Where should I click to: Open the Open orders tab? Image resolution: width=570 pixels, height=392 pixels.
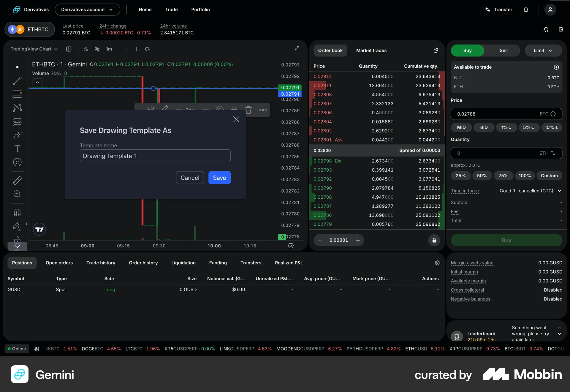tap(59, 263)
